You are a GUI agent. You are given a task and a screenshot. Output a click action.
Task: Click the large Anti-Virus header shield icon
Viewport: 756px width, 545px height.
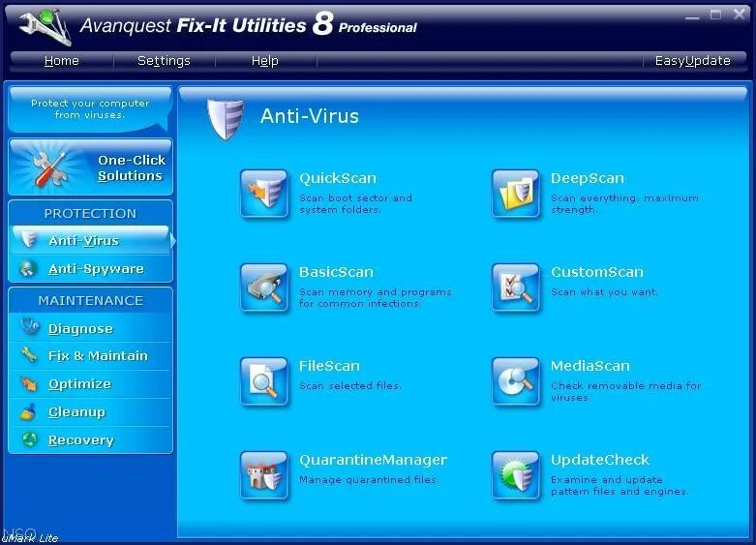[x=225, y=119]
